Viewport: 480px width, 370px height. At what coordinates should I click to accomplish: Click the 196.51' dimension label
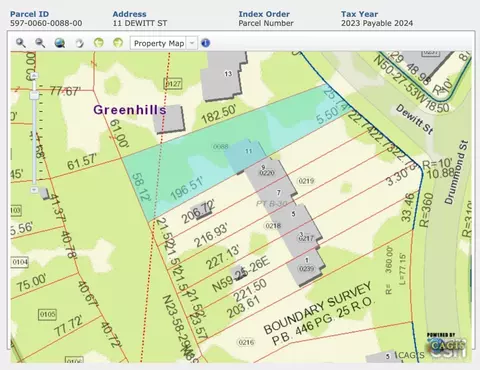click(187, 189)
